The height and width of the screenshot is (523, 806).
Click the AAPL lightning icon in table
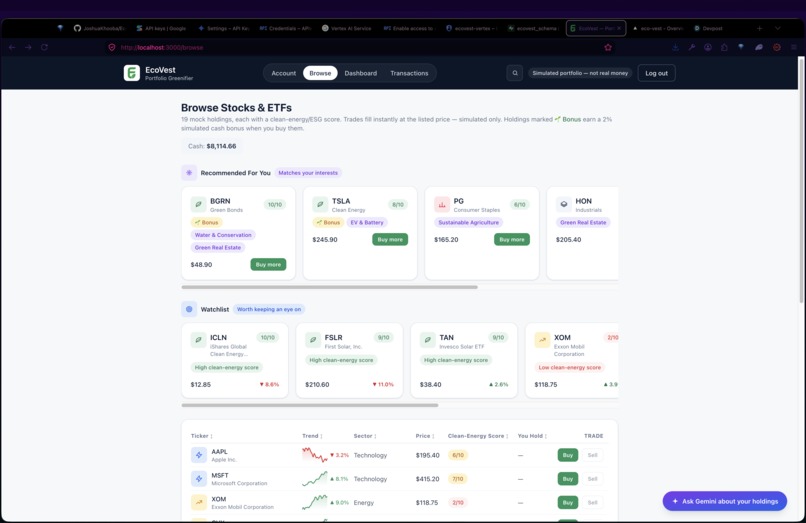(199, 455)
